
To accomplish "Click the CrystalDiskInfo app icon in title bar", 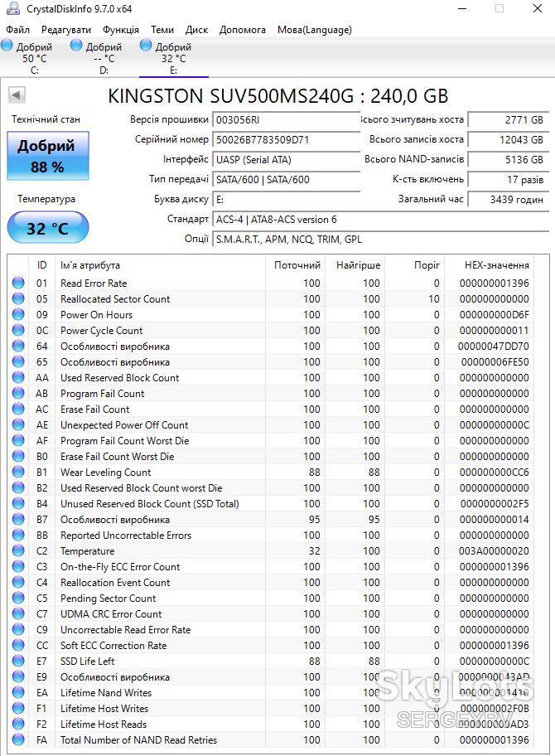I will pos(14,8).
